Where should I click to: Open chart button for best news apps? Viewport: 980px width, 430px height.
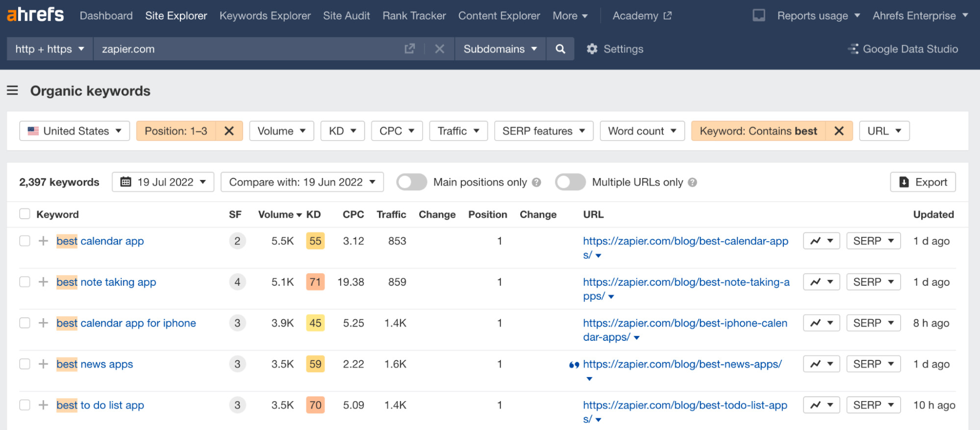(x=821, y=364)
